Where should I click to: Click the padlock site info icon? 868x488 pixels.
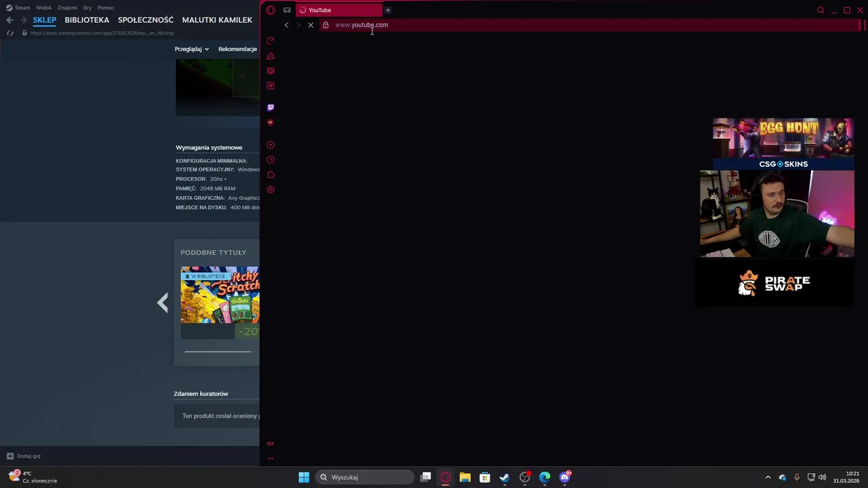coord(325,25)
